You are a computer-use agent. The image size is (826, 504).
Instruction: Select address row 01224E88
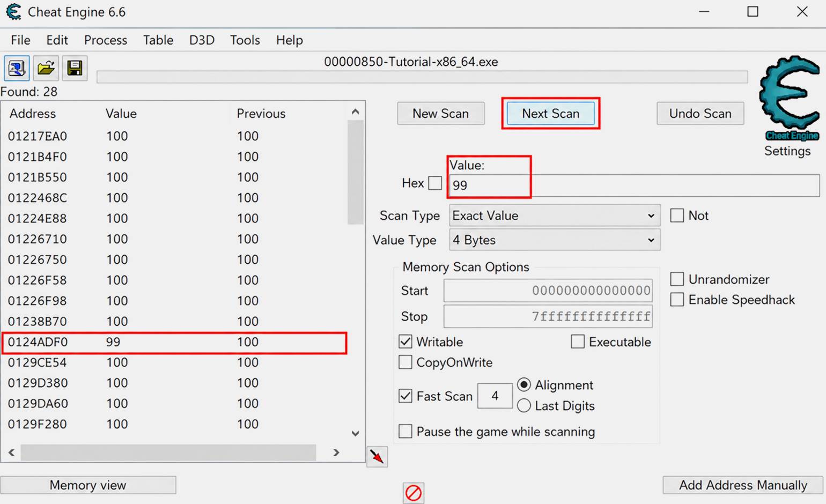click(175, 219)
